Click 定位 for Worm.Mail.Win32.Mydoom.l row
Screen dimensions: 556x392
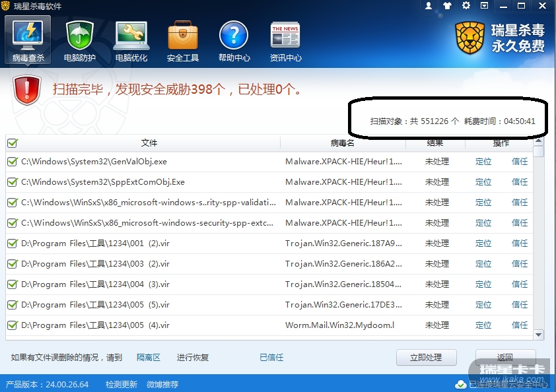(483, 325)
